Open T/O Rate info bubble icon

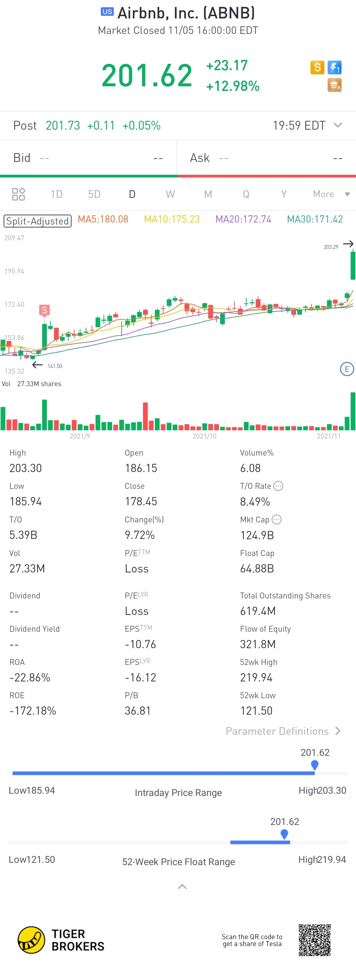point(278,486)
